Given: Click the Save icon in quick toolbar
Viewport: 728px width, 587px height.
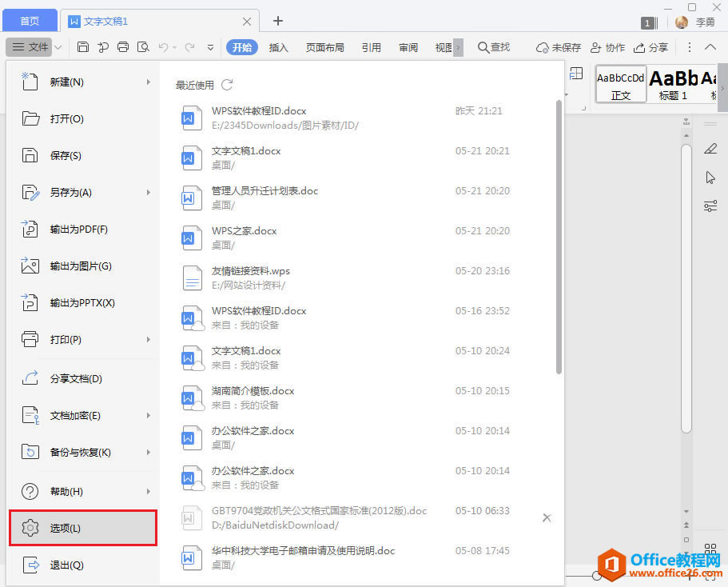Looking at the screenshot, I should (x=82, y=47).
